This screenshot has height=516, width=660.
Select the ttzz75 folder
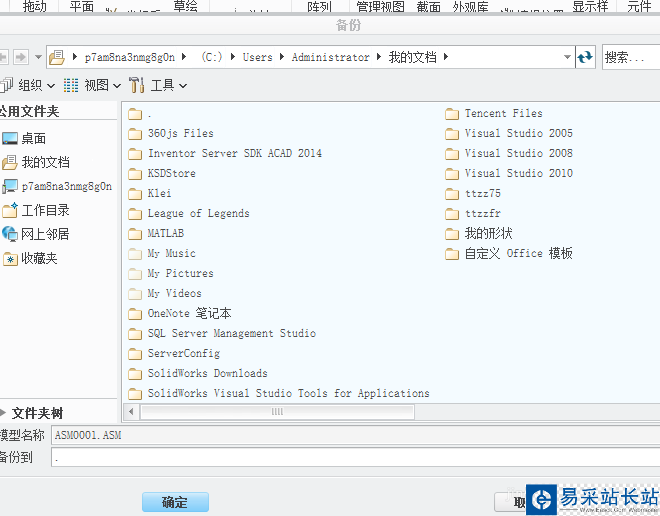click(473, 194)
